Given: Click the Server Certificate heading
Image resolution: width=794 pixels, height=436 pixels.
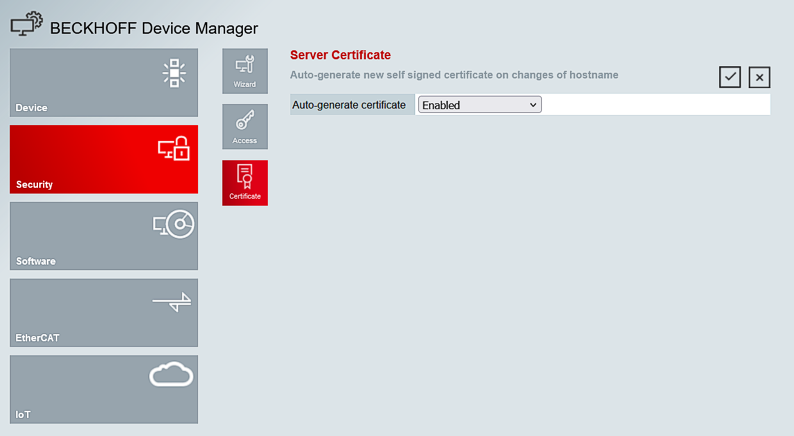Looking at the screenshot, I should (x=340, y=55).
